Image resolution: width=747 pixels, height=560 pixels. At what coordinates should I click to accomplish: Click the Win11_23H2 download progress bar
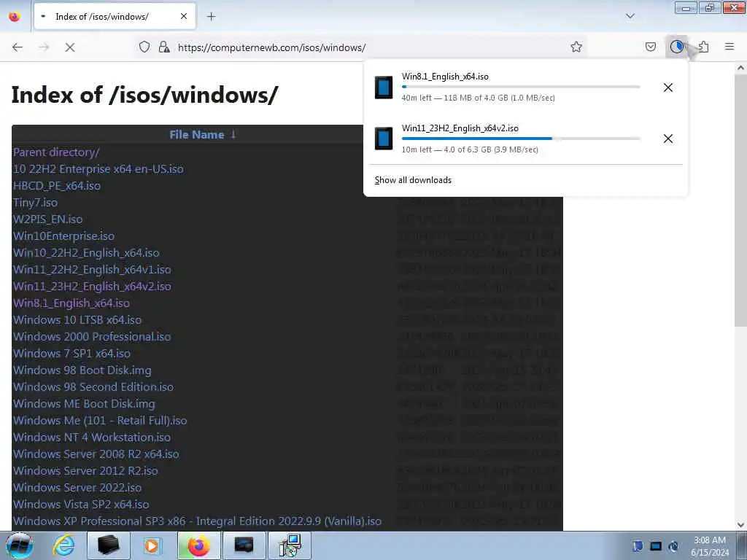click(x=521, y=139)
